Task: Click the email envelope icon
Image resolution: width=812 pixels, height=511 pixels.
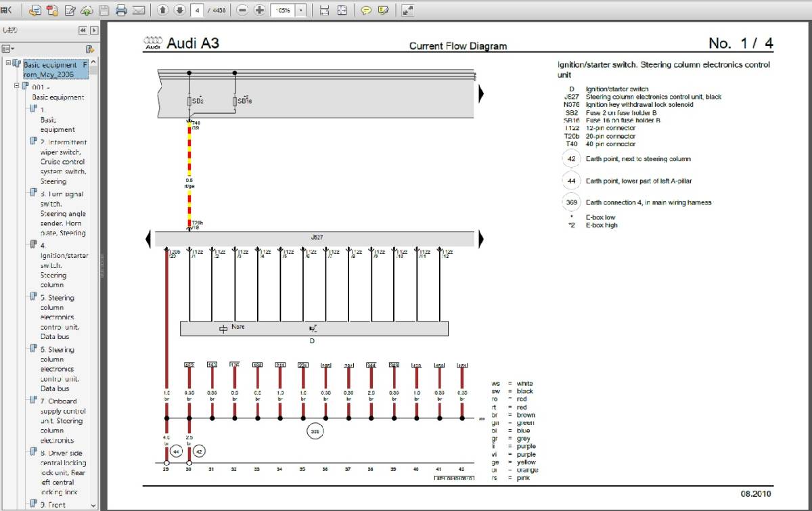Action: coord(139,10)
